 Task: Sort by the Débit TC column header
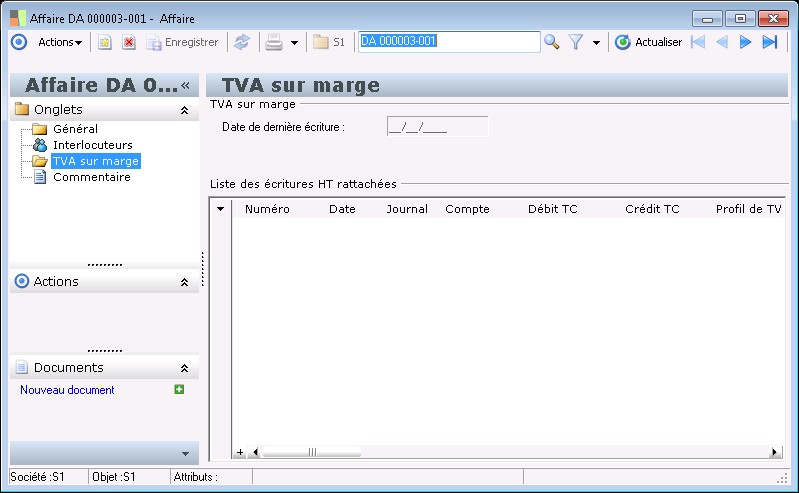click(553, 209)
